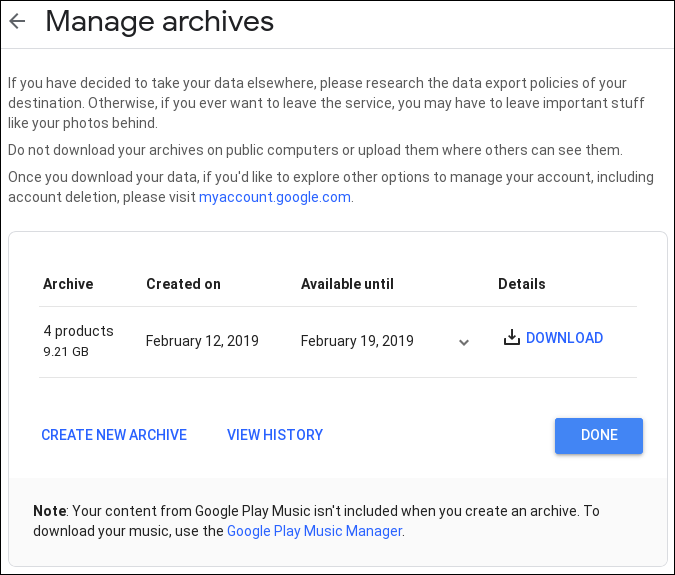Image resolution: width=675 pixels, height=575 pixels.
Task: Click the February 12, 2019 created date
Action: coord(202,341)
